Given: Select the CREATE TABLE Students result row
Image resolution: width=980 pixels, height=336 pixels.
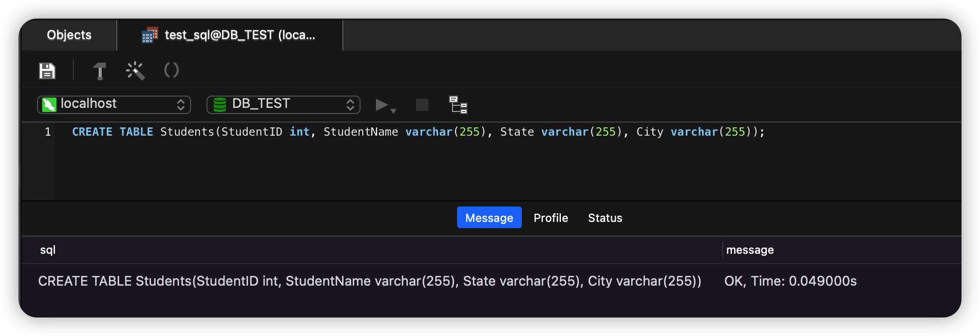Looking at the screenshot, I should click(x=369, y=281).
